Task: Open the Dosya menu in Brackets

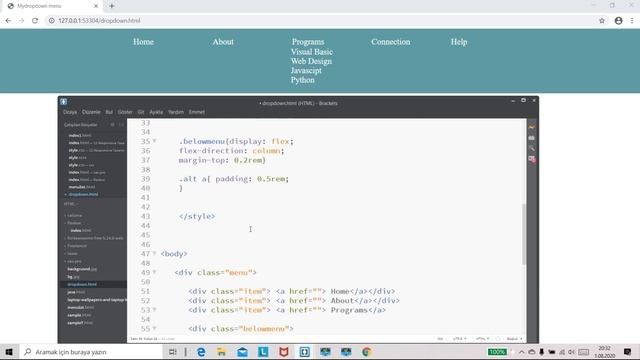Action: click(x=70, y=112)
